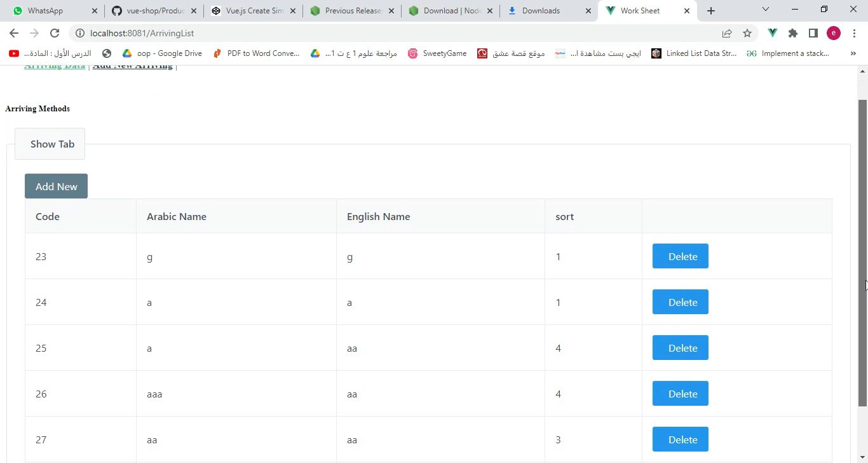868x463 pixels.
Task: Click the Add New button
Action: 56,186
